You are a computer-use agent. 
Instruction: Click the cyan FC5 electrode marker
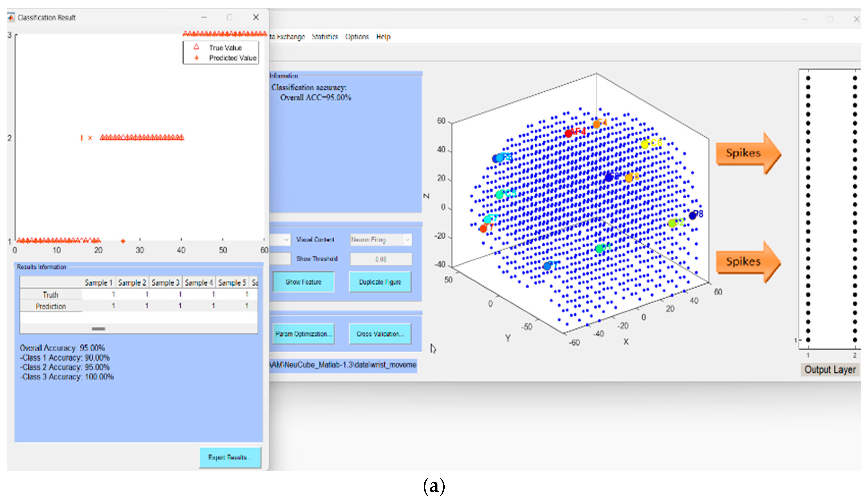tap(500, 195)
